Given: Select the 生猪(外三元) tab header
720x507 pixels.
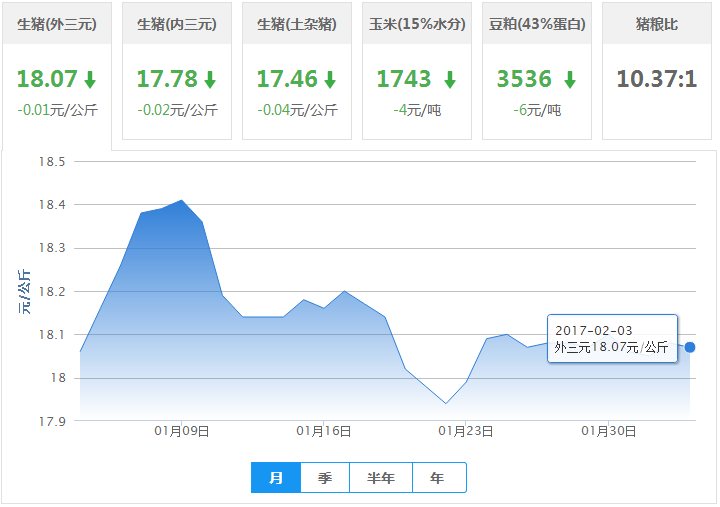Looking at the screenshot, I should coord(57,24).
